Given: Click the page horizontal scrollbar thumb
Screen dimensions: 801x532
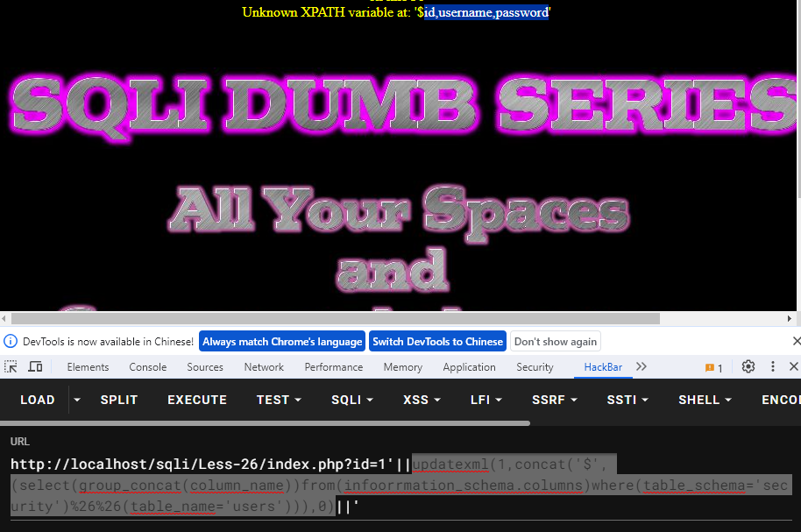Looking at the screenshot, I should [336, 318].
